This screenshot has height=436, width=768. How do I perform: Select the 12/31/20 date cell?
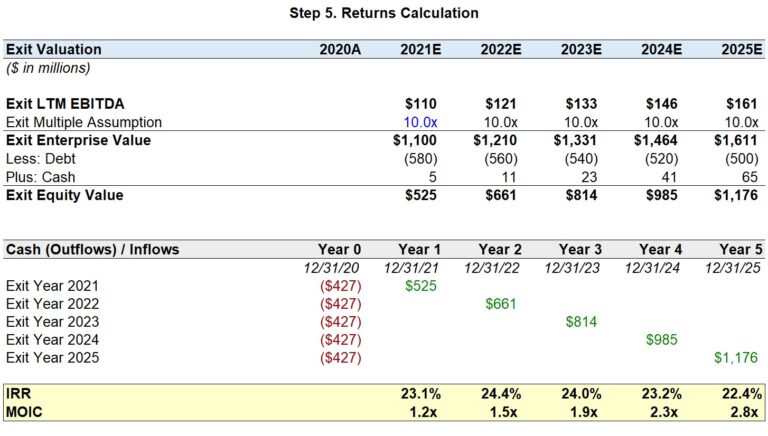click(x=333, y=267)
